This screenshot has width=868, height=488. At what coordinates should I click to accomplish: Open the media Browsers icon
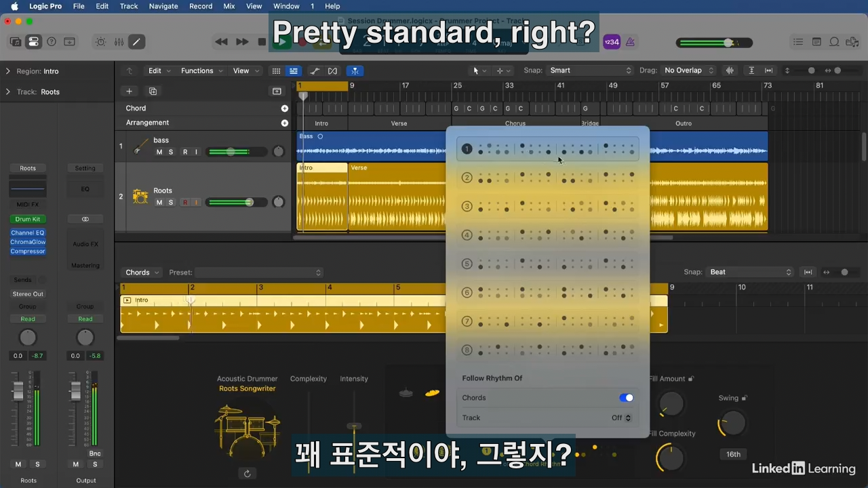click(852, 42)
